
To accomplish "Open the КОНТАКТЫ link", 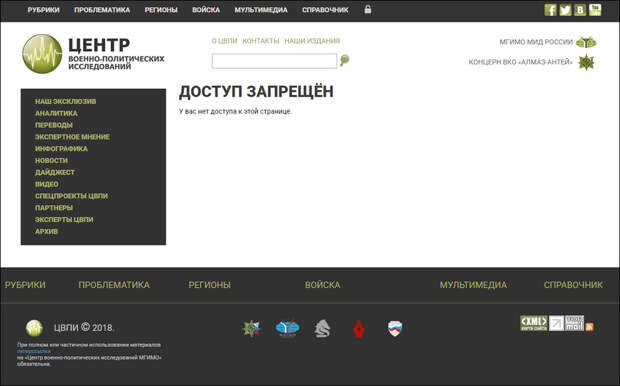I will pyautogui.click(x=261, y=41).
